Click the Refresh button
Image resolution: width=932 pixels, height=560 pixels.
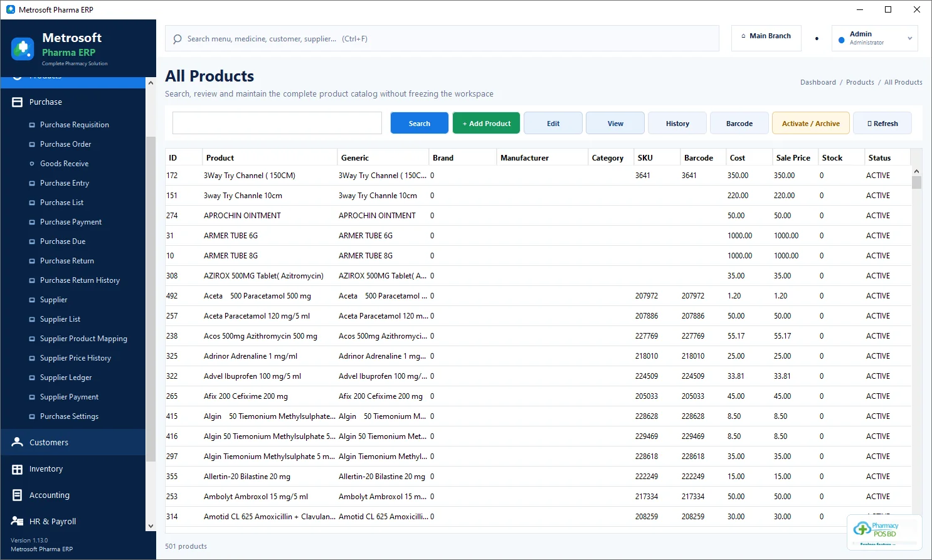[882, 124]
